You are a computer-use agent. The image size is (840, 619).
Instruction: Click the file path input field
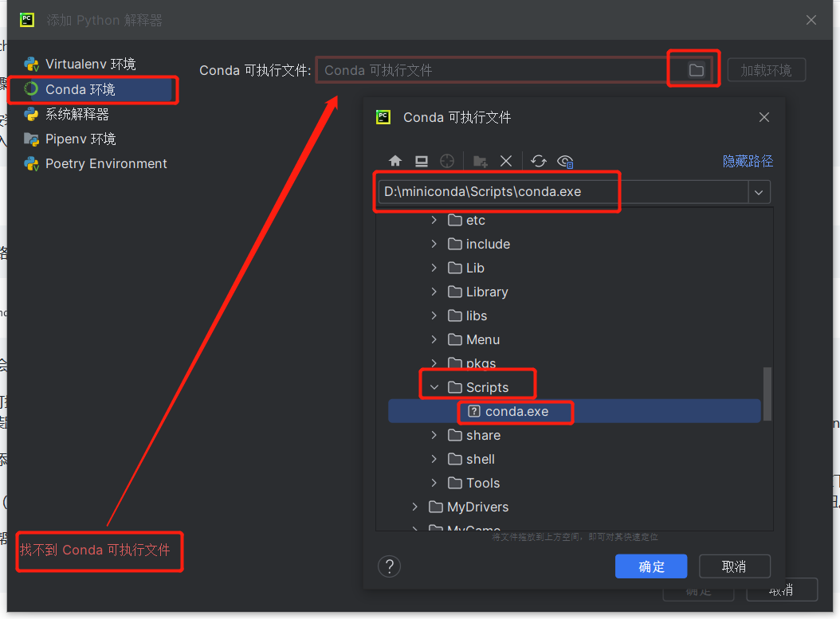(x=563, y=192)
